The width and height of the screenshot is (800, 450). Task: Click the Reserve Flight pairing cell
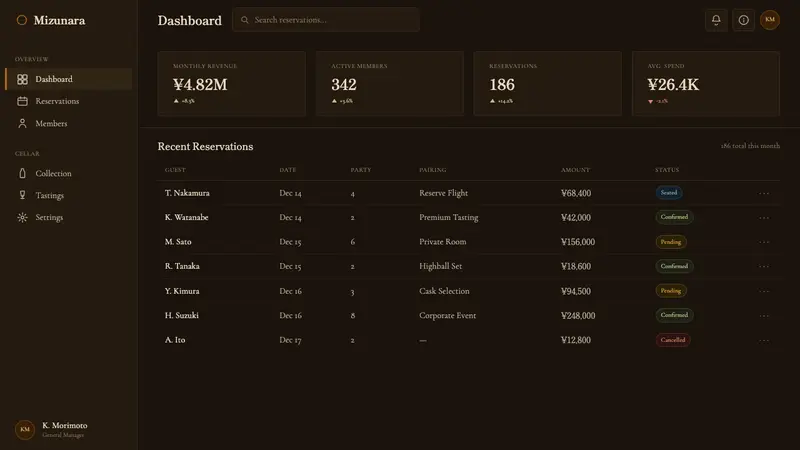point(443,193)
